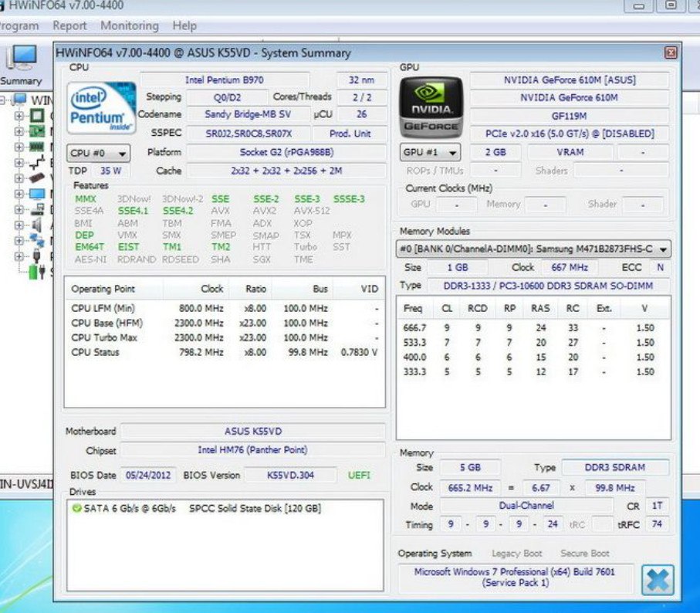Click the 'EM64T' feature label
This screenshot has height=613, width=700.
click(x=90, y=247)
